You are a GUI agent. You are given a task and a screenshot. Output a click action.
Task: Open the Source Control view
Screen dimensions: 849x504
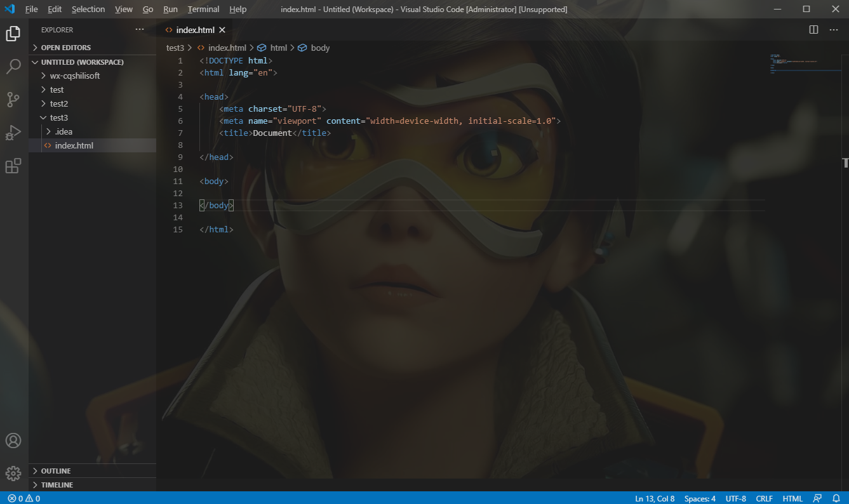[13, 100]
